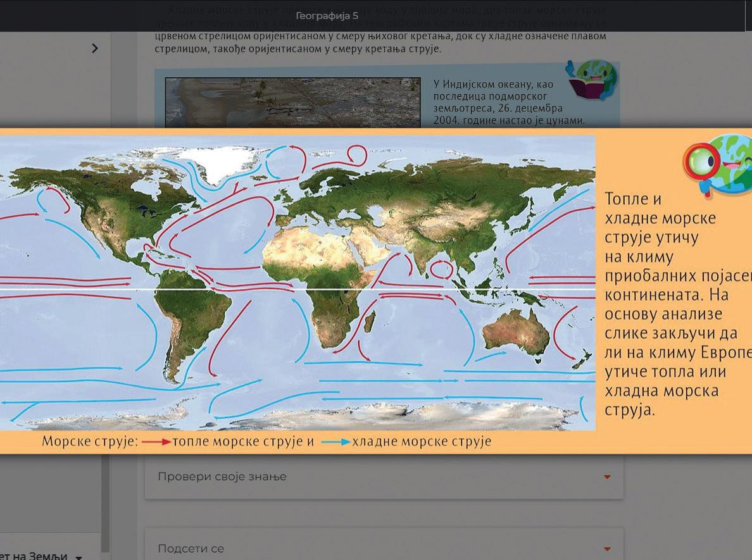Click the red warm currents legend arrow
Viewport: 752px width, 560px height.
[156, 442]
